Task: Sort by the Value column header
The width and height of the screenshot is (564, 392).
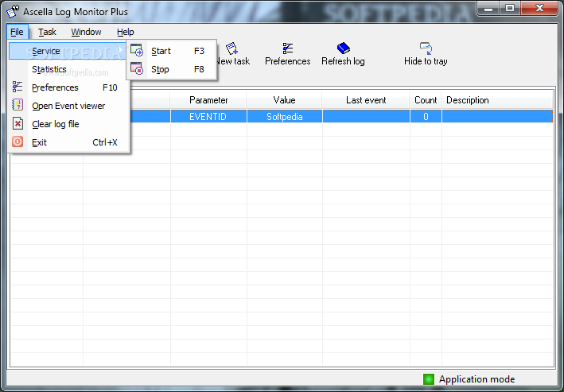Action: [285, 100]
